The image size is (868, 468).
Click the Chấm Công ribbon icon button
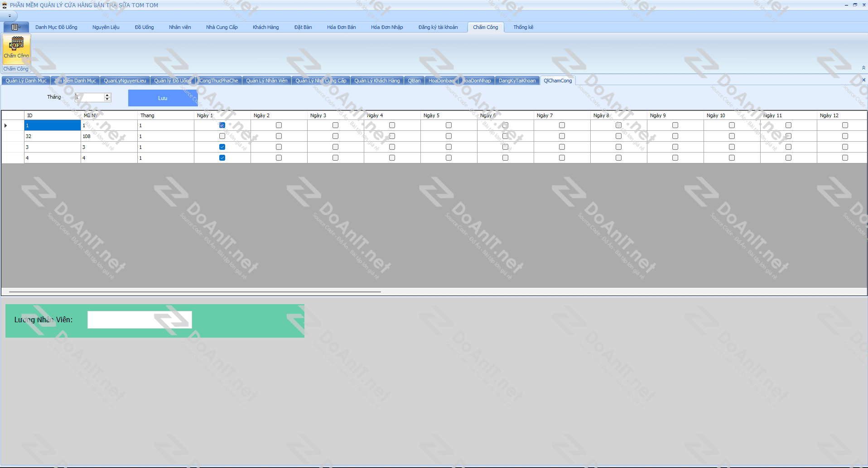coord(17,49)
